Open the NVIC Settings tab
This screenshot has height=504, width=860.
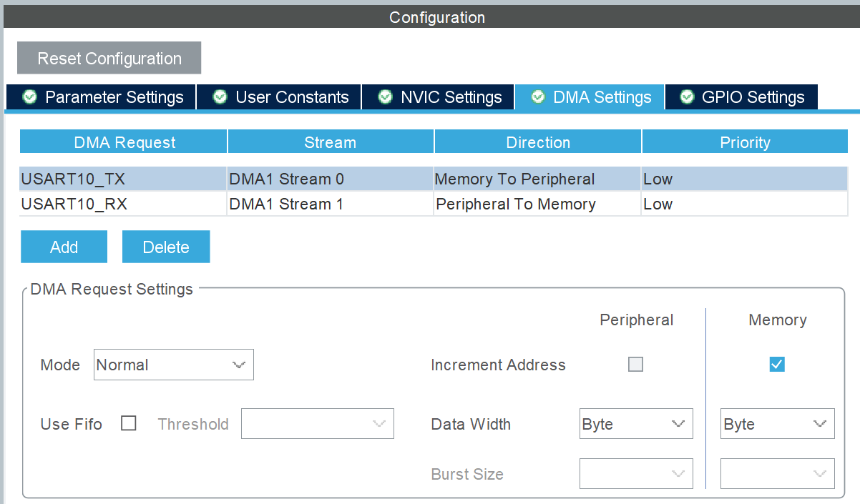(438, 97)
